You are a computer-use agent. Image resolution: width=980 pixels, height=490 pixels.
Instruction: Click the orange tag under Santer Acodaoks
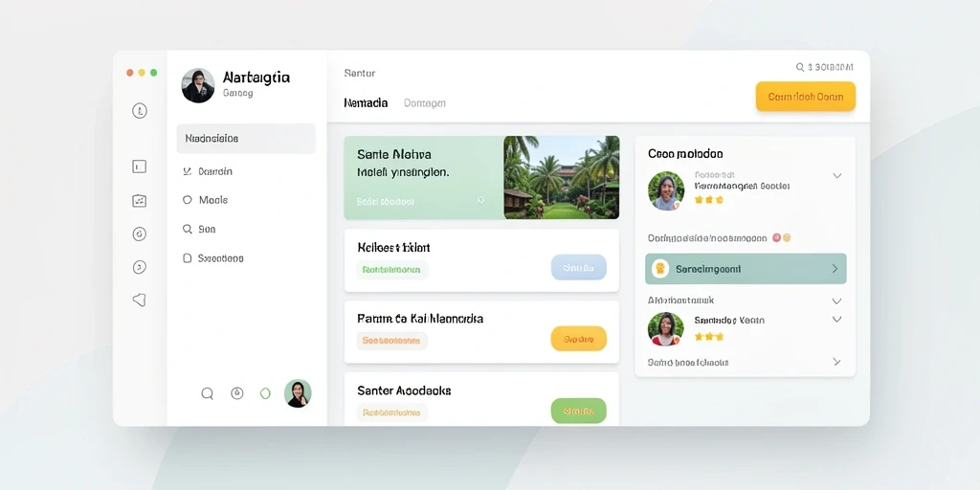point(391,412)
